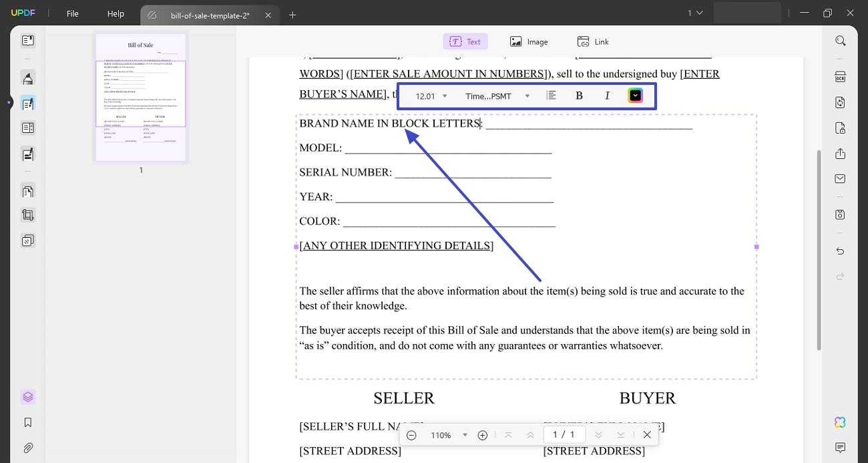Go to the next page arrow

598,435
